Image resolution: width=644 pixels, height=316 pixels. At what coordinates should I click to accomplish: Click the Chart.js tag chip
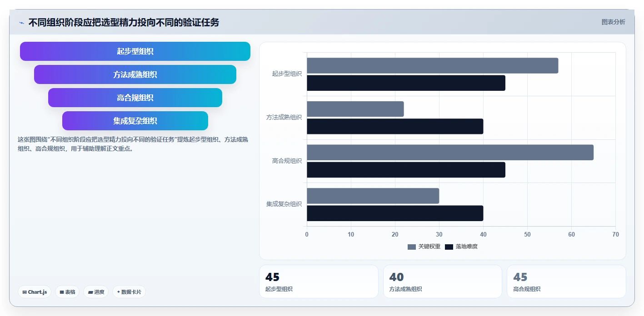[35, 292]
